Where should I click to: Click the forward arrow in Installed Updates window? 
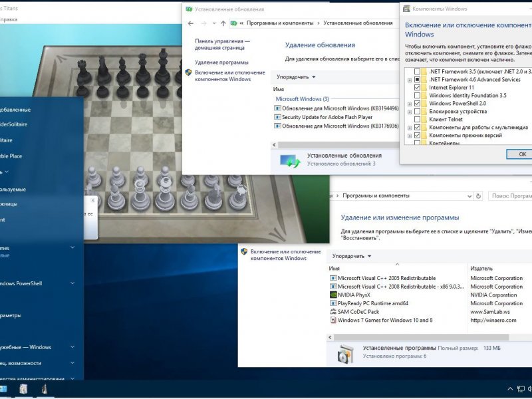click(x=203, y=23)
